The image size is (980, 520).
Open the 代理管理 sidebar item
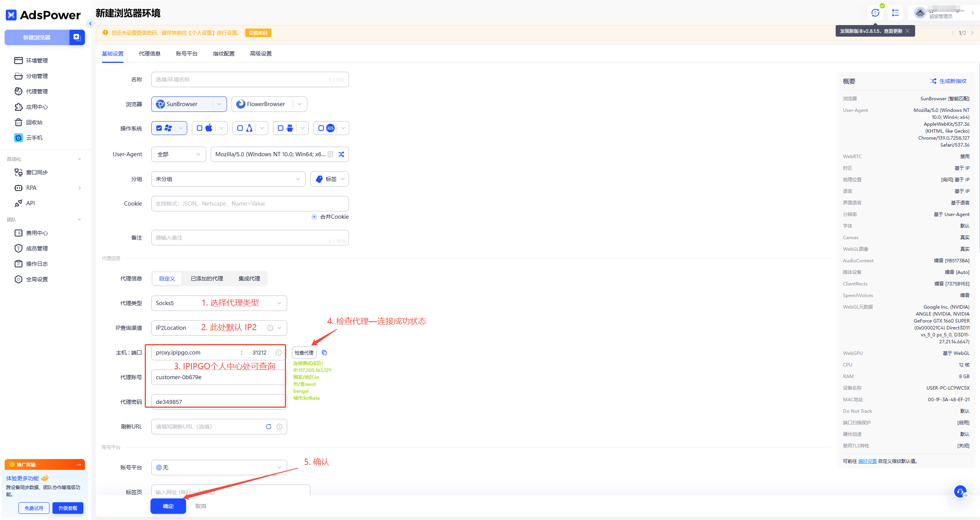point(37,91)
